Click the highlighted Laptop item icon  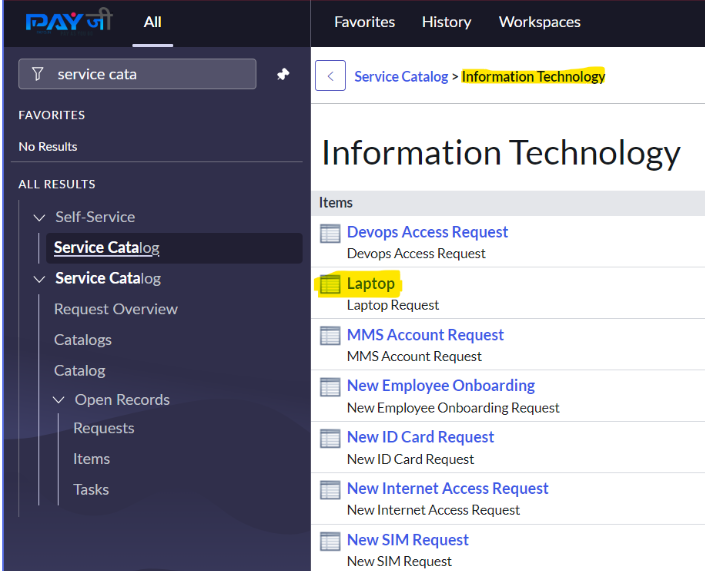330,285
